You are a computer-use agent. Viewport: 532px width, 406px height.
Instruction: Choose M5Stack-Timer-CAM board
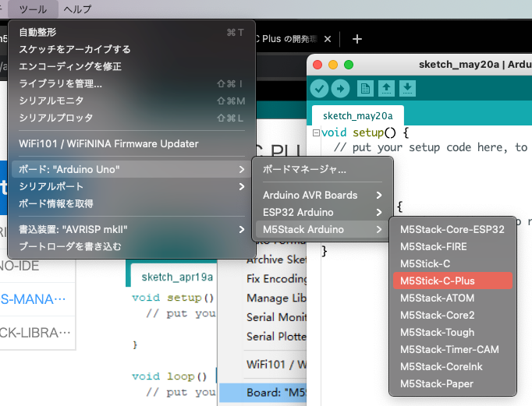coord(452,349)
